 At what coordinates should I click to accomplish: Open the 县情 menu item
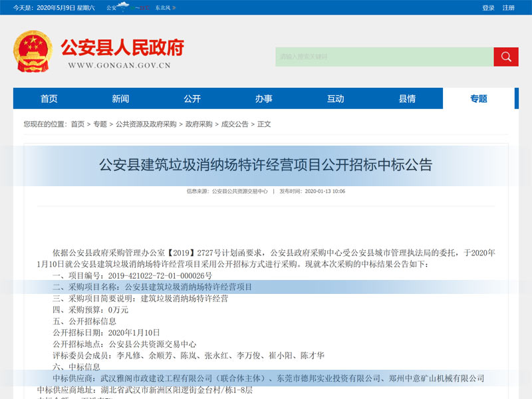(407, 98)
